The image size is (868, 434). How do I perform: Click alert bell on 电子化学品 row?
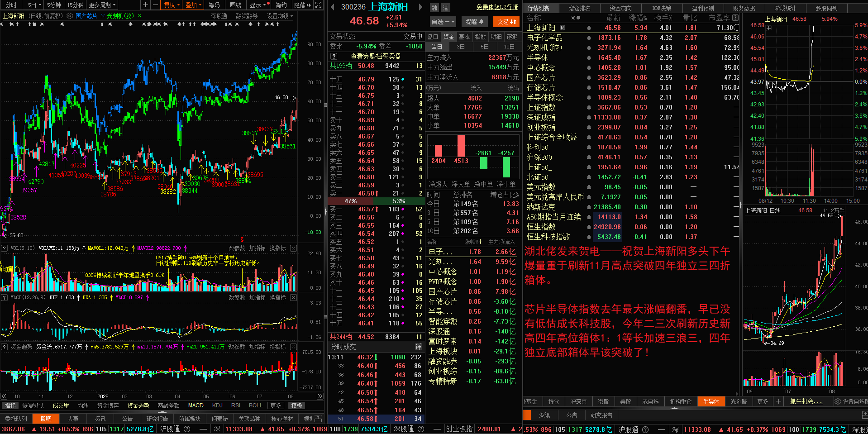[x=589, y=38]
